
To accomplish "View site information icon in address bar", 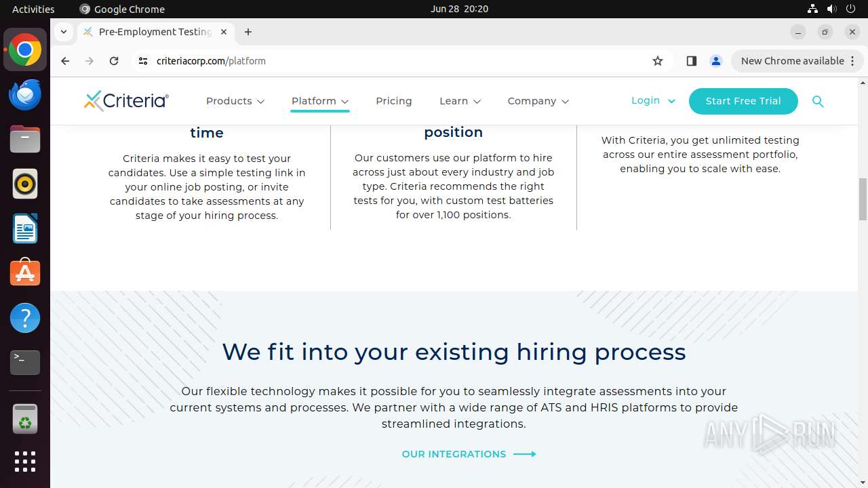I will point(142,61).
